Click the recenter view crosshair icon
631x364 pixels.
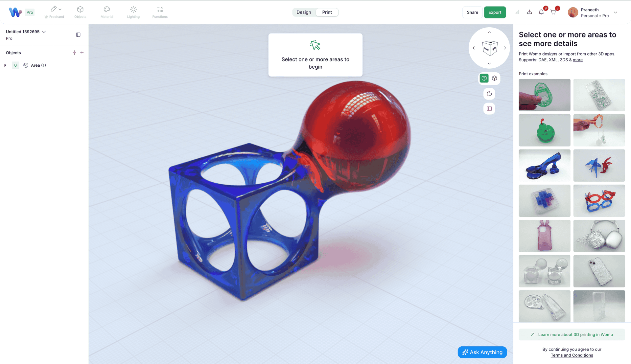pyautogui.click(x=489, y=94)
